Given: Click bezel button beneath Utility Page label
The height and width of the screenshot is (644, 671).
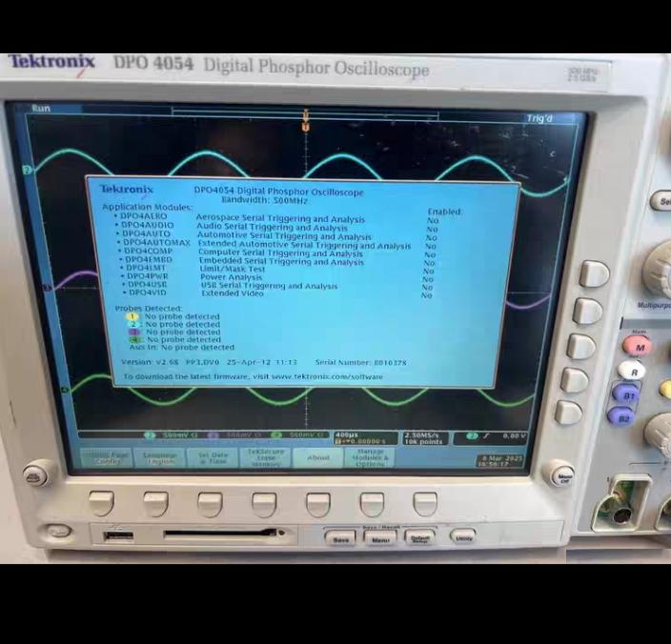Looking at the screenshot, I should [x=101, y=503].
